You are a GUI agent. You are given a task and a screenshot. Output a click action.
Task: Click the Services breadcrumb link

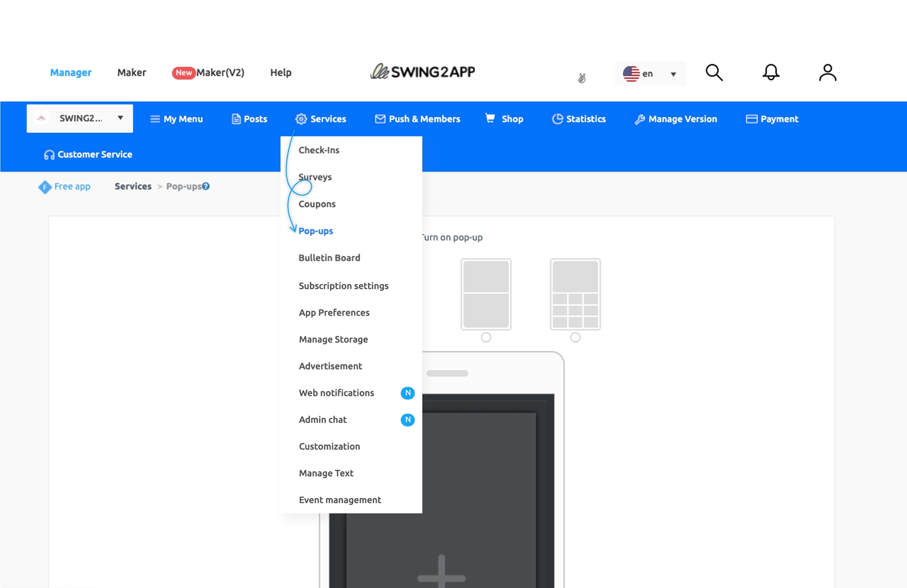(133, 187)
